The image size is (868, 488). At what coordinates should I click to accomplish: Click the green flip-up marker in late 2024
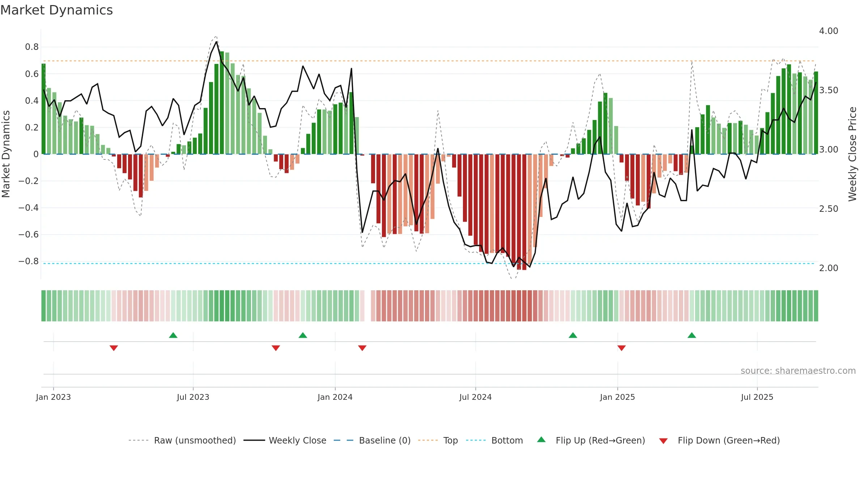coord(573,335)
